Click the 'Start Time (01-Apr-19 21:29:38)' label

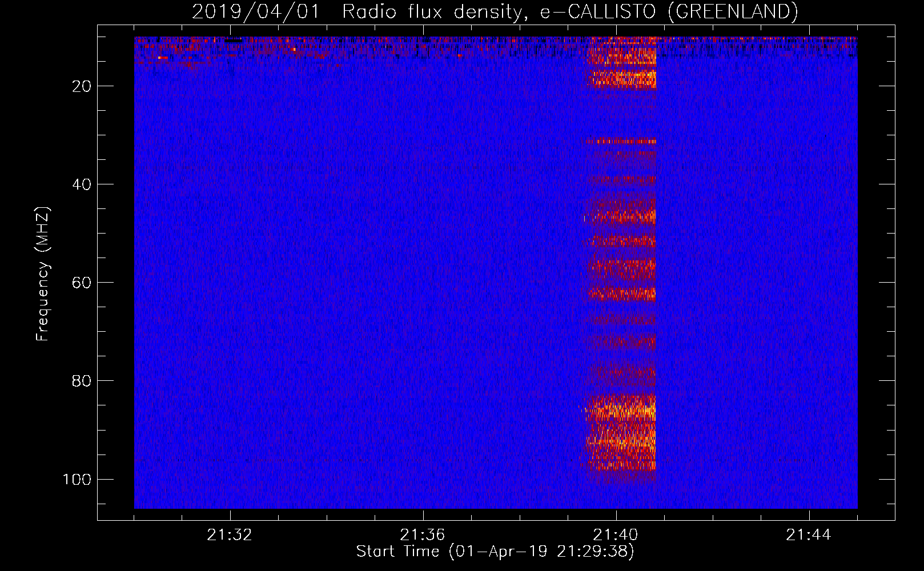tap(495, 552)
